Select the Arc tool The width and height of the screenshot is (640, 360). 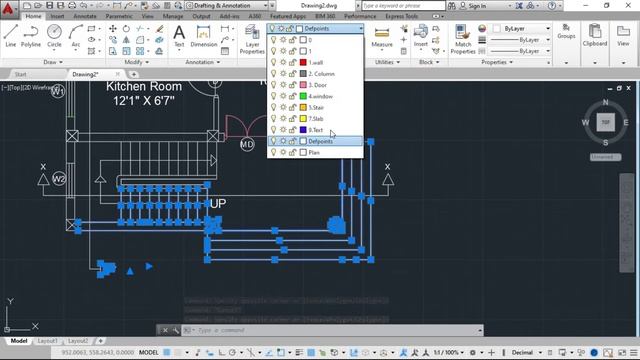coord(76,36)
